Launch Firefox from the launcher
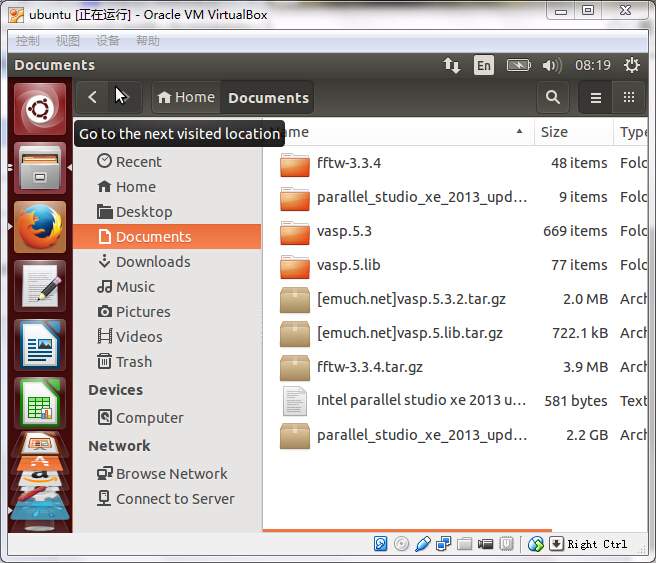This screenshot has height=563, width=656. coord(40,227)
